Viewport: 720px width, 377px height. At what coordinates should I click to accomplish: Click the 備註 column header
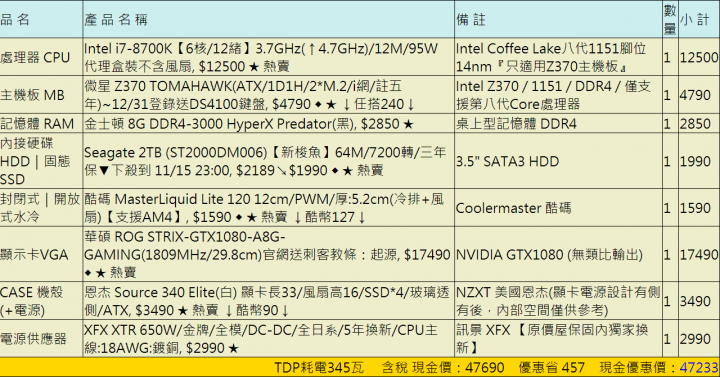pos(471,20)
